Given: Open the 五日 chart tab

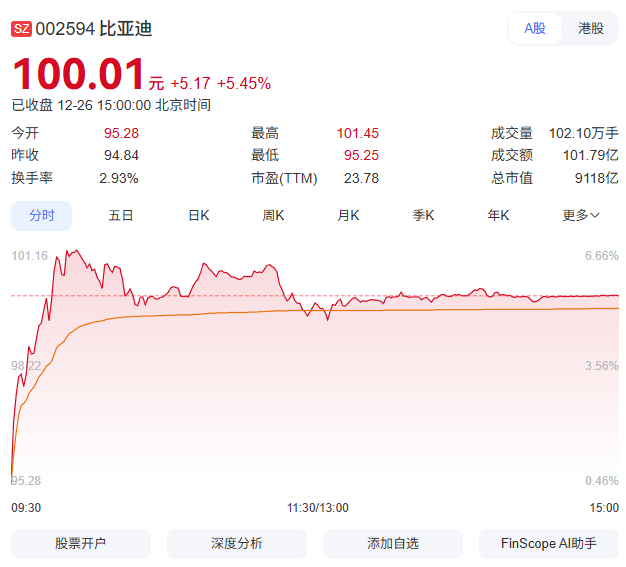Looking at the screenshot, I should coord(121,215).
